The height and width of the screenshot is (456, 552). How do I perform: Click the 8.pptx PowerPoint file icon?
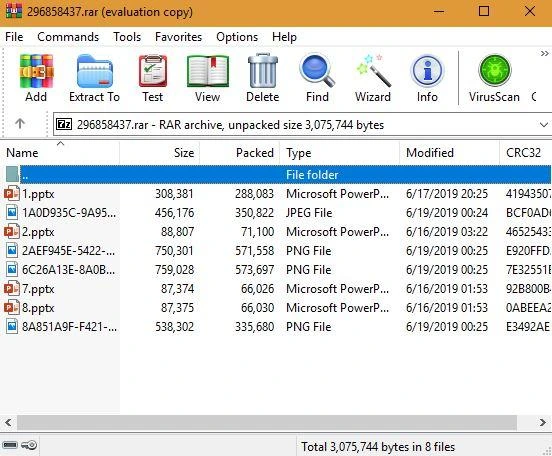[x=12, y=308]
